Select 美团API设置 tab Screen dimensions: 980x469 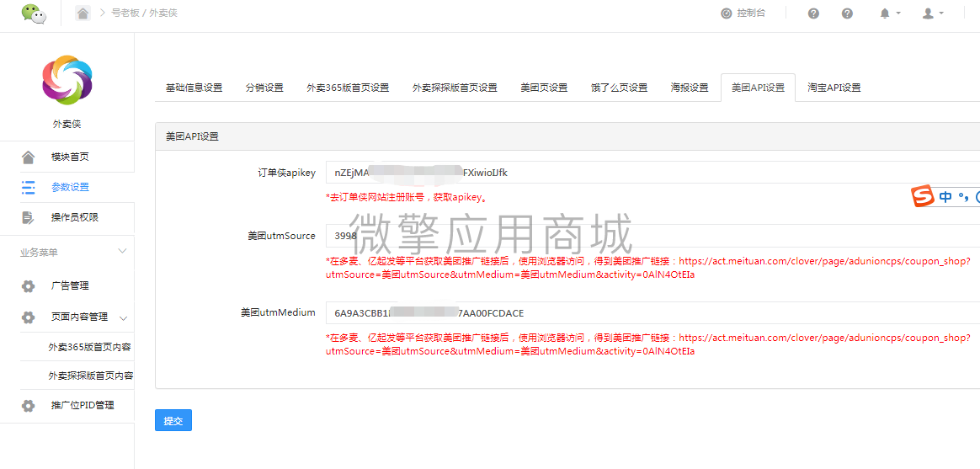point(758,88)
